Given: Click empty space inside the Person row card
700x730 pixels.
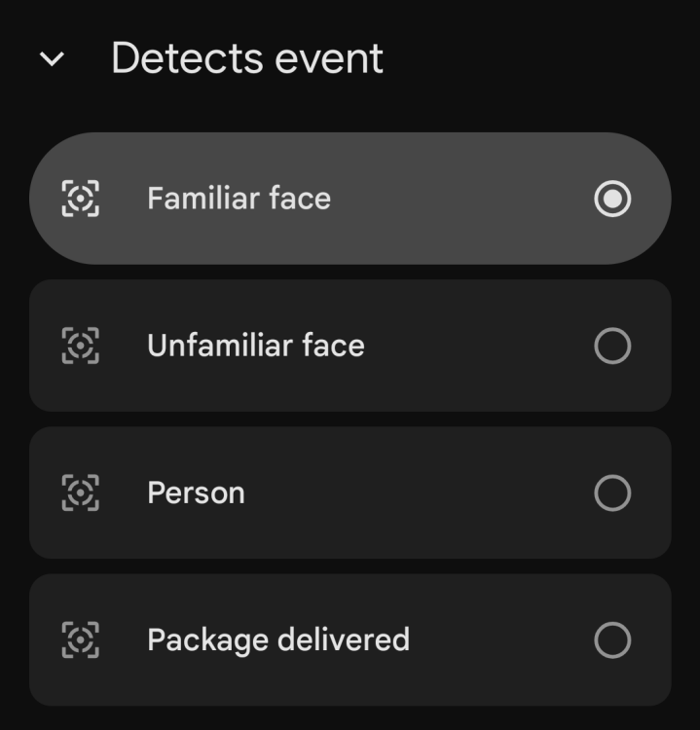Looking at the screenshot, I should coord(419,493).
